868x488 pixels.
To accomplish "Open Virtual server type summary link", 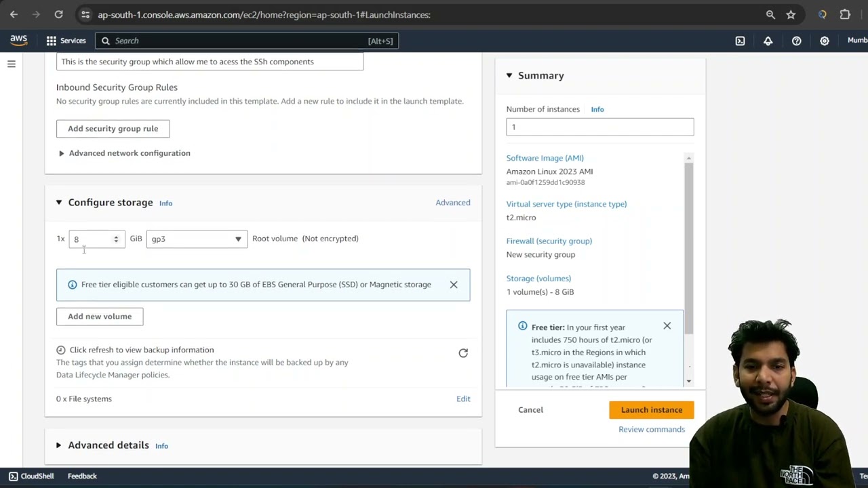I will coord(566,204).
